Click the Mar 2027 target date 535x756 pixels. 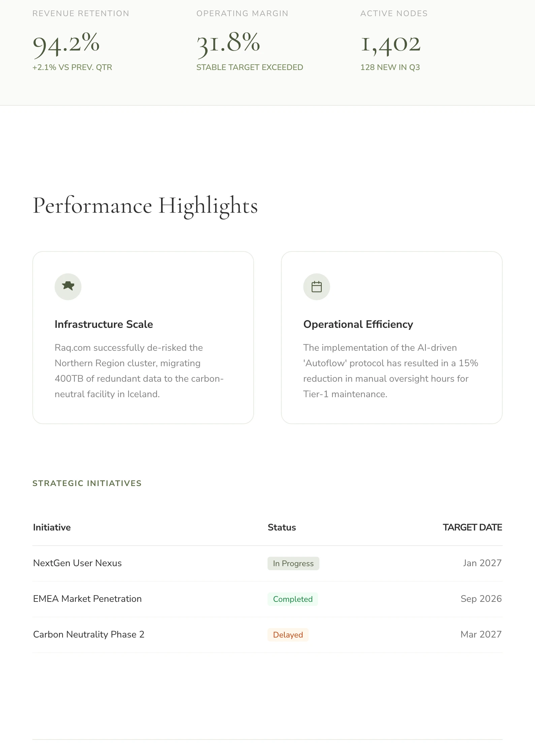point(481,634)
